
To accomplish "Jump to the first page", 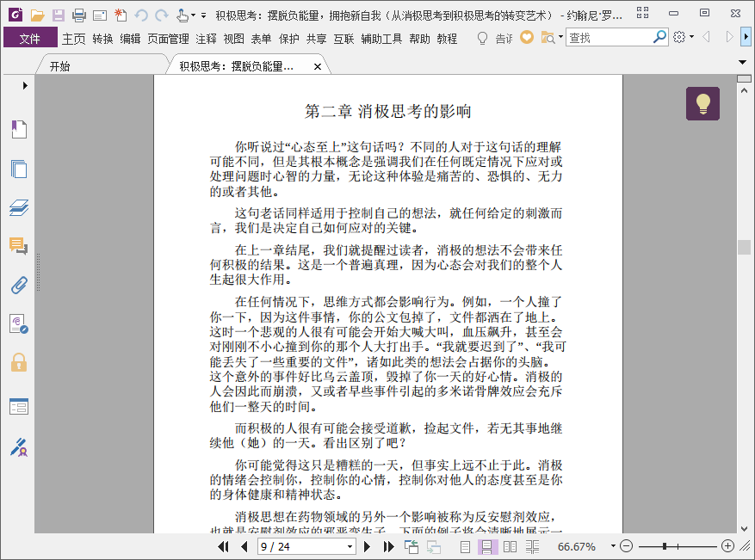I will click(x=223, y=546).
